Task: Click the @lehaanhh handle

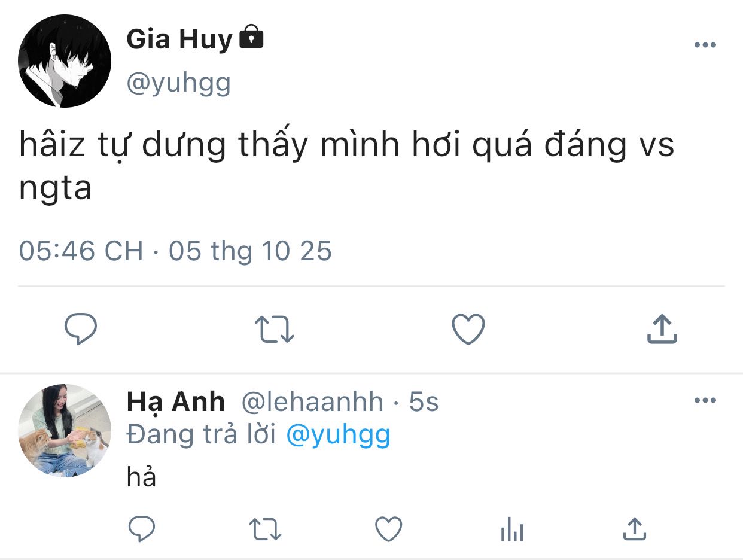Action: click(x=312, y=402)
